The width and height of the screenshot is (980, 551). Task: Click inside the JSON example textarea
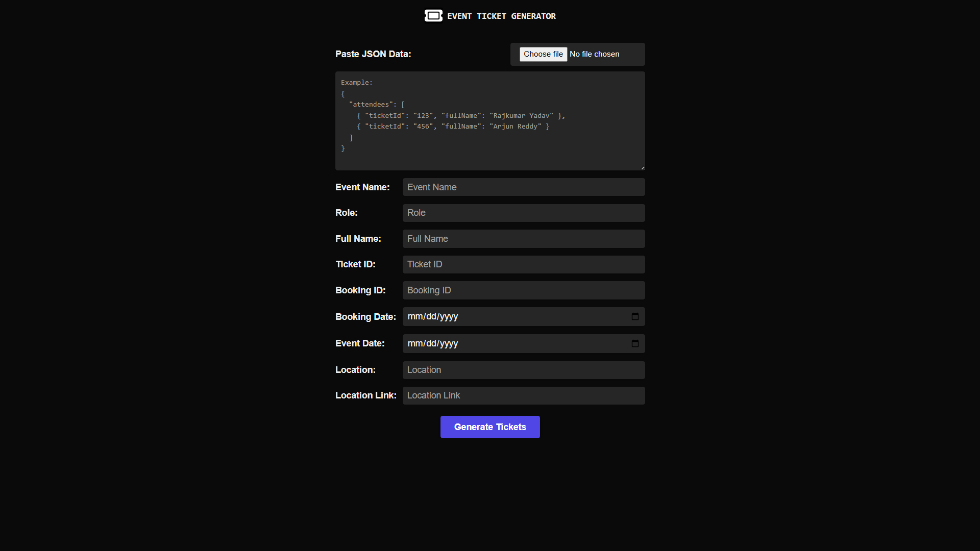(490, 121)
